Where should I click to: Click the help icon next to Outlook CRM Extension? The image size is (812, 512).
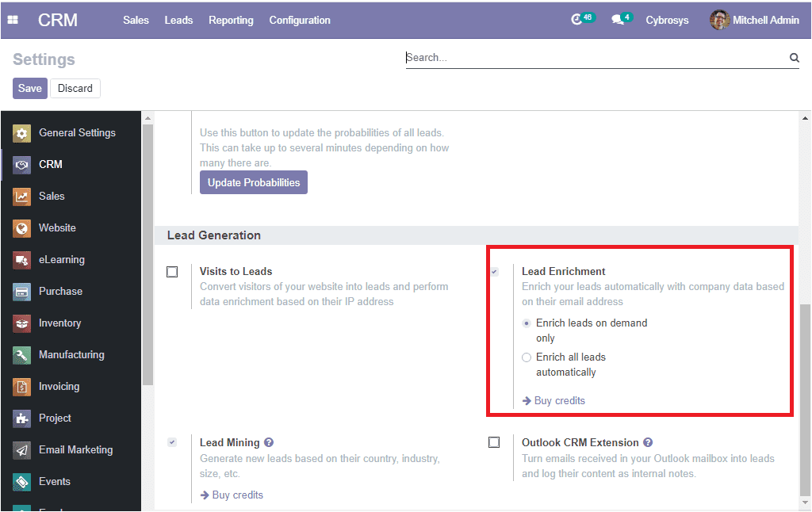click(x=648, y=442)
